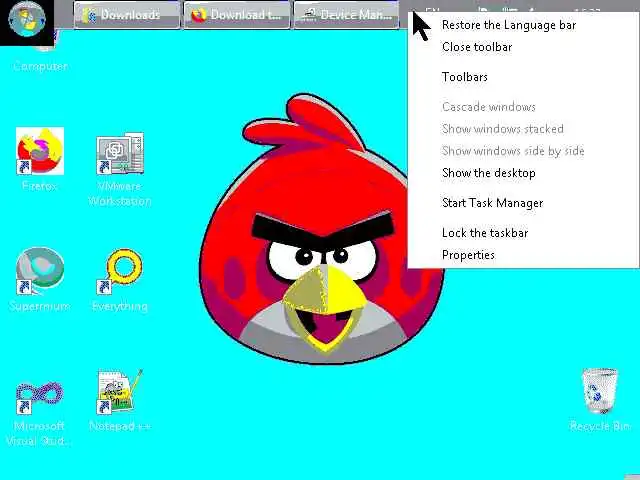Screen dimensions: 640x480
Task: Open the Start menu orb
Action: click(x=27, y=20)
